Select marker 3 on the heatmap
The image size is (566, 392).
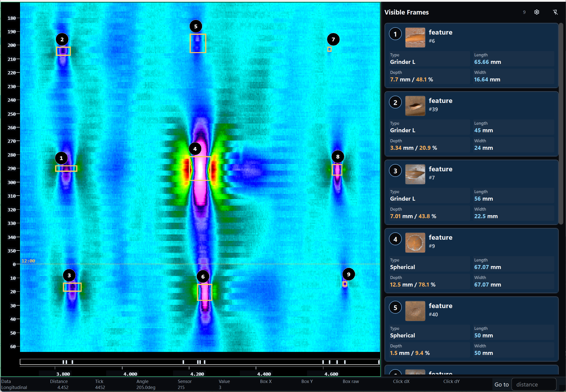click(69, 275)
